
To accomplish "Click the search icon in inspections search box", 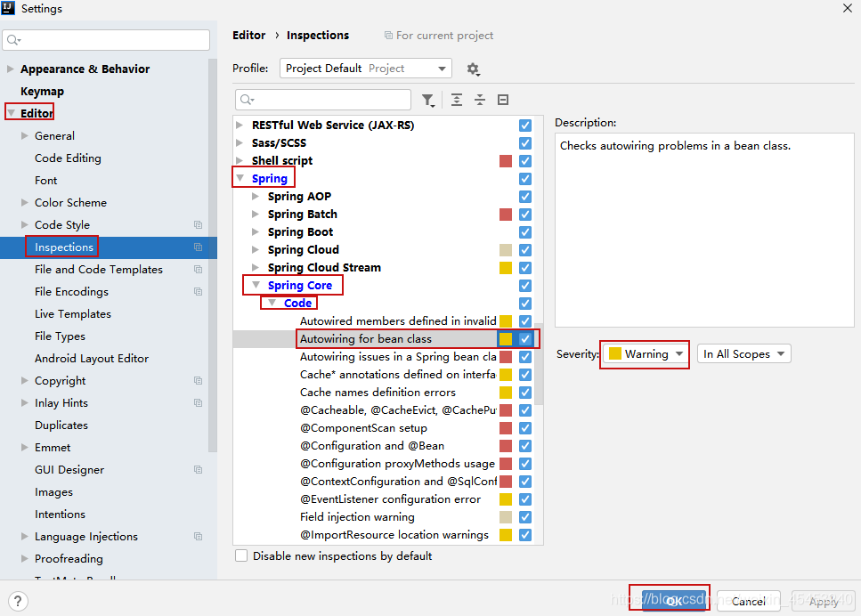I will point(248,100).
